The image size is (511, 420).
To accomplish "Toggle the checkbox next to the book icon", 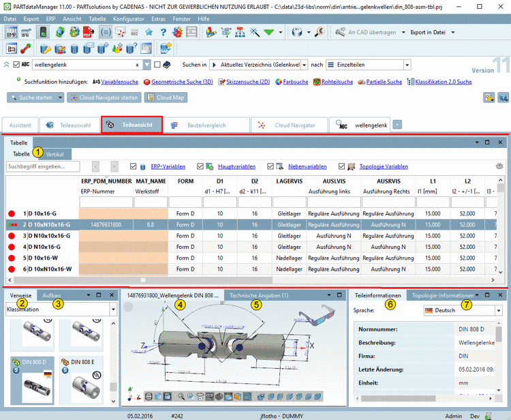I will (x=157, y=65).
